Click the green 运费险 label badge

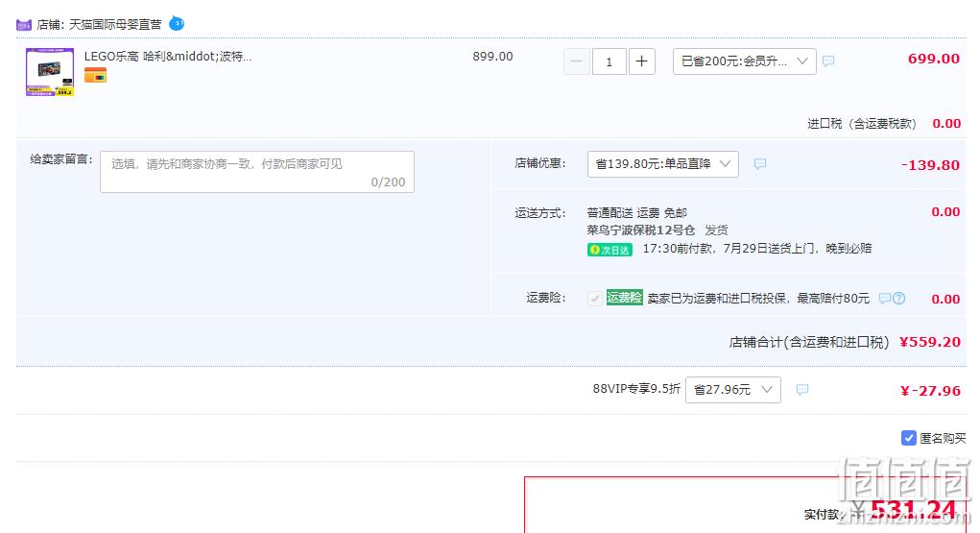coord(624,298)
